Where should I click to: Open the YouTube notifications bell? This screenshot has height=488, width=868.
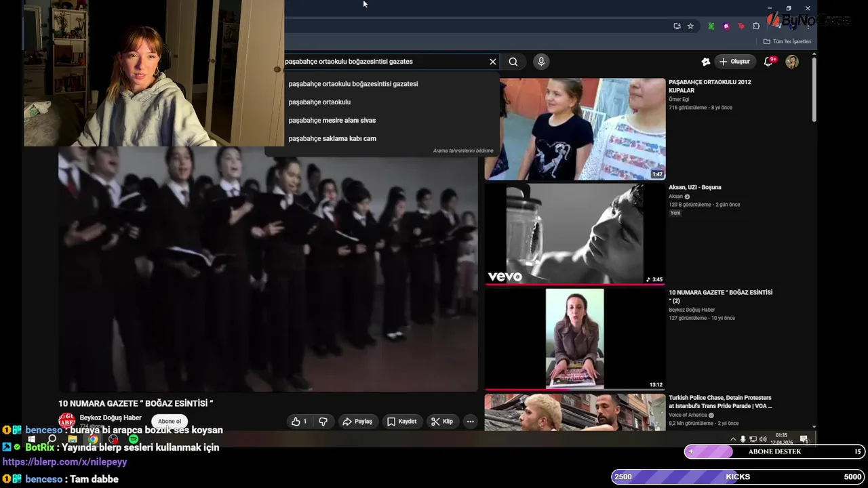coord(768,62)
